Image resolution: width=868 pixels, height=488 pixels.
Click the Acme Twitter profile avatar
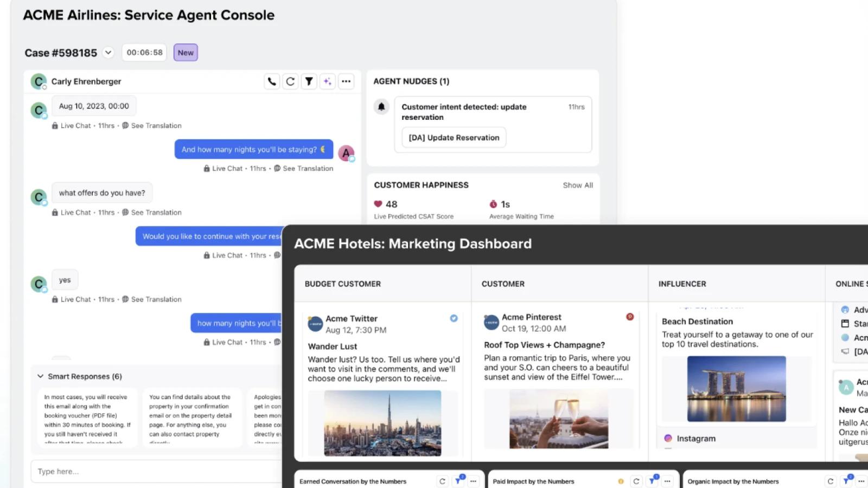pyautogui.click(x=315, y=324)
